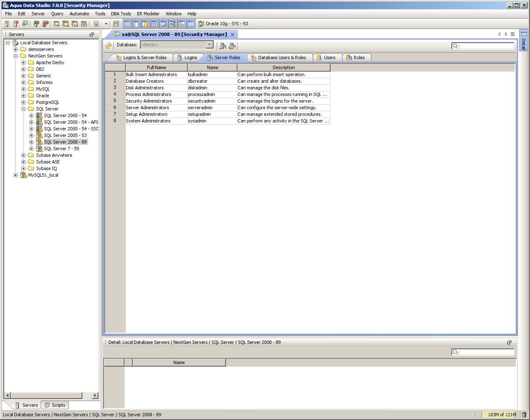
Task: Expand the DB2 folder
Action: pos(24,69)
